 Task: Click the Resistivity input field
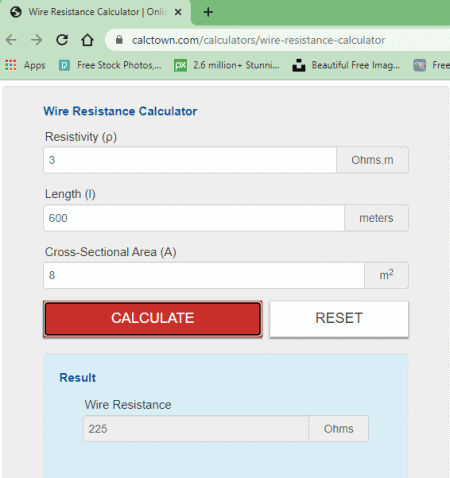point(190,160)
